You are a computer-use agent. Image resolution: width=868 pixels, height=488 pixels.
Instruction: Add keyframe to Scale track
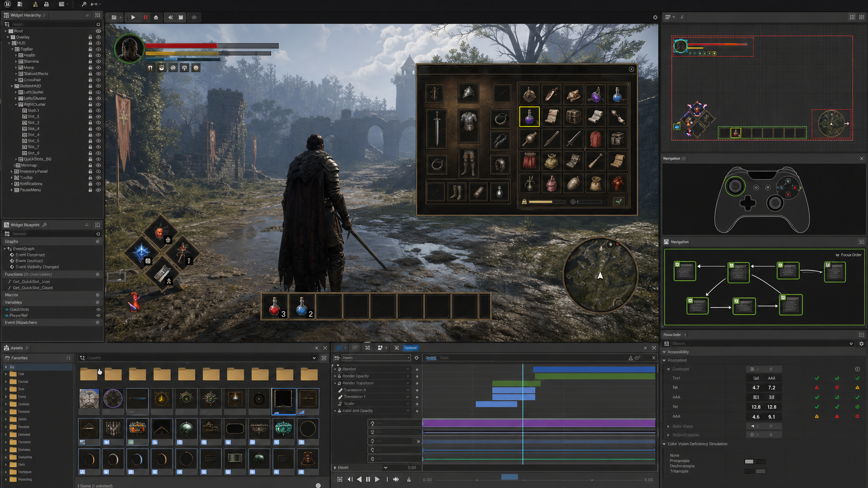tap(417, 404)
